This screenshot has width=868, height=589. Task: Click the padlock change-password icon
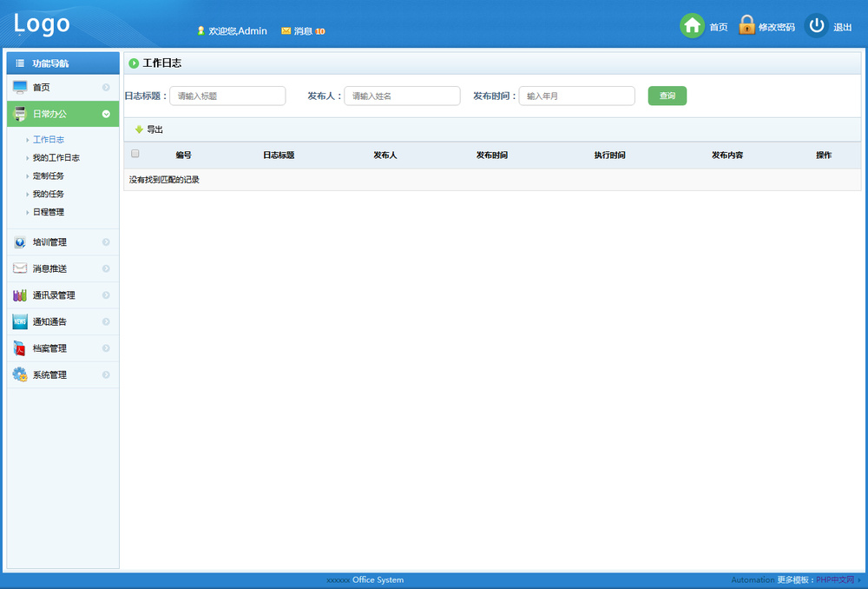pos(746,25)
